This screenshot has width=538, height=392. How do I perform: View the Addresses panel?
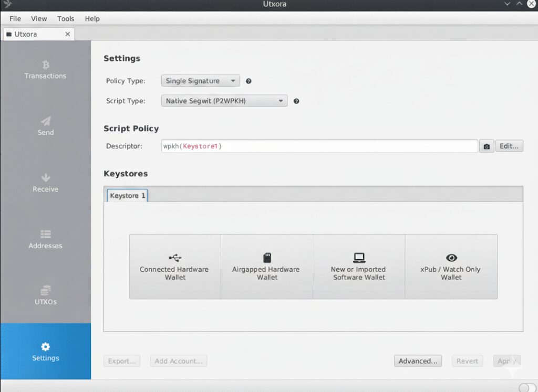tap(45, 239)
